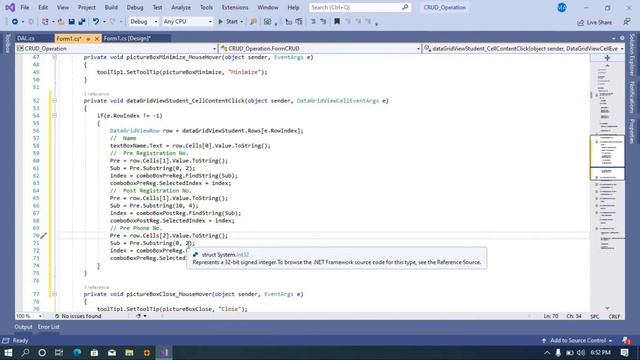Click the taskbar Search icon
This screenshot has height=360, width=640.
[25, 352]
